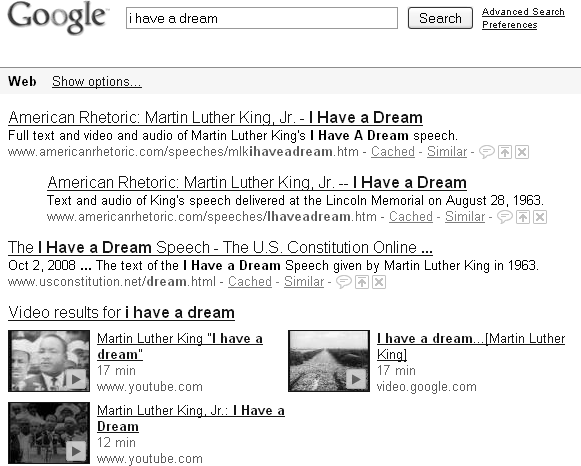The height and width of the screenshot is (466, 581).
Task: Click the Search button
Action: click(440, 18)
